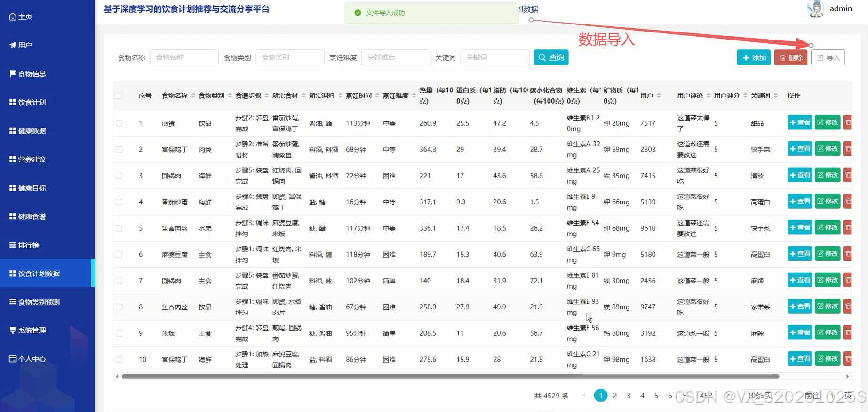
Task: Check the checkbox for row 2 宫保鸡丁
Action: point(119,150)
